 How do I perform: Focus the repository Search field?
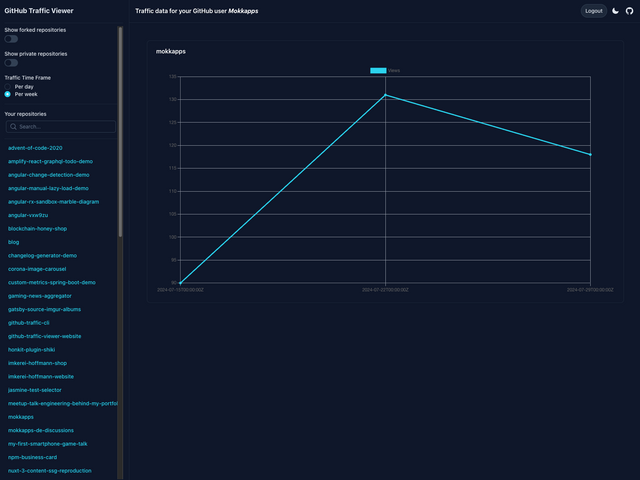click(61, 127)
